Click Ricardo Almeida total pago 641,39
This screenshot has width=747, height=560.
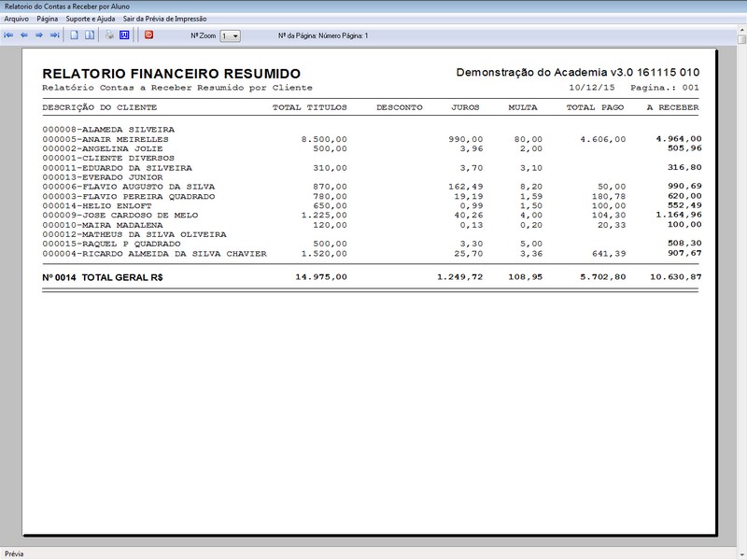(x=609, y=254)
